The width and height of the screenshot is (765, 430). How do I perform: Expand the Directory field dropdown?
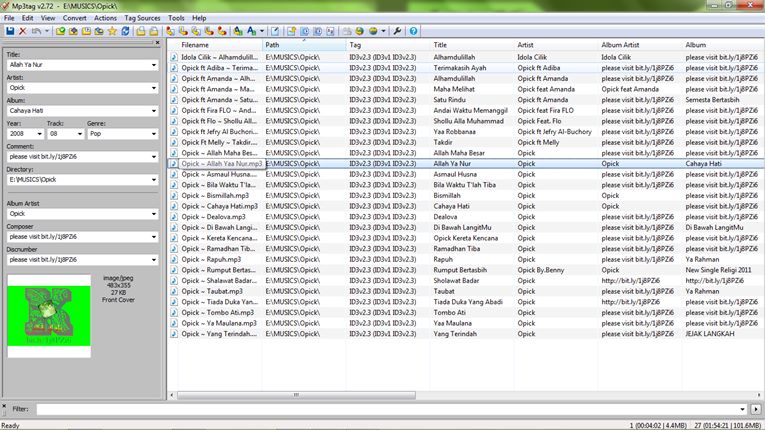pyautogui.click(x=154, y=180)
